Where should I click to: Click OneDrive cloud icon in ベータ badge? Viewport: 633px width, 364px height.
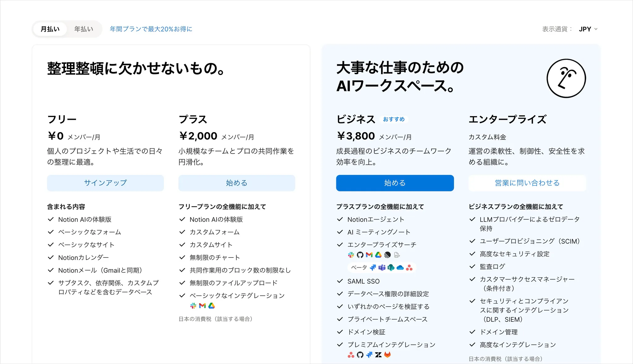pos(400,268)
